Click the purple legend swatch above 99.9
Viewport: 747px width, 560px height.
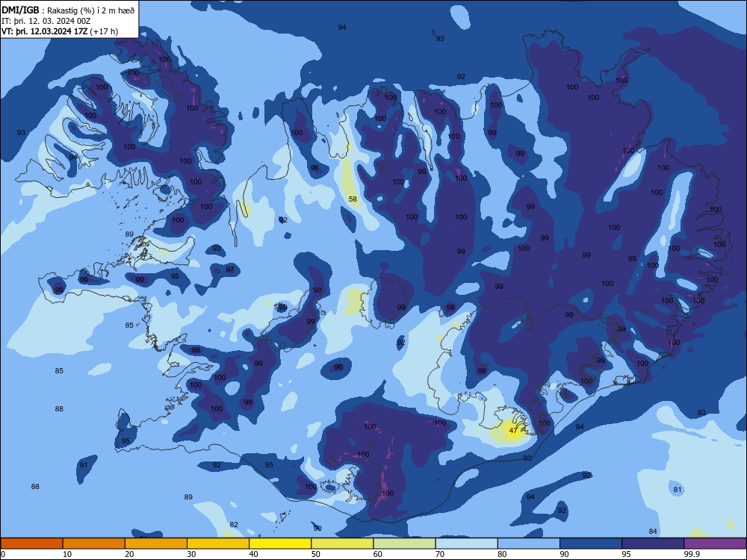point(715,544)
